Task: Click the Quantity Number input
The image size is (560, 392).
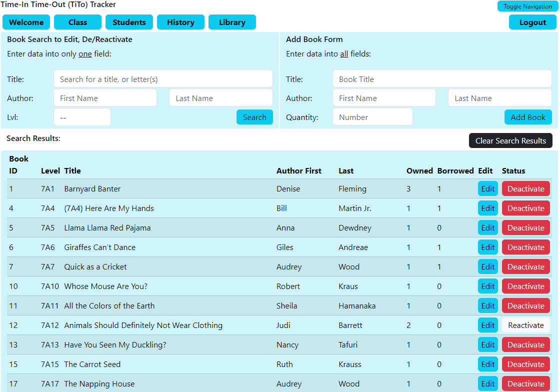Action: click(372, 116)
